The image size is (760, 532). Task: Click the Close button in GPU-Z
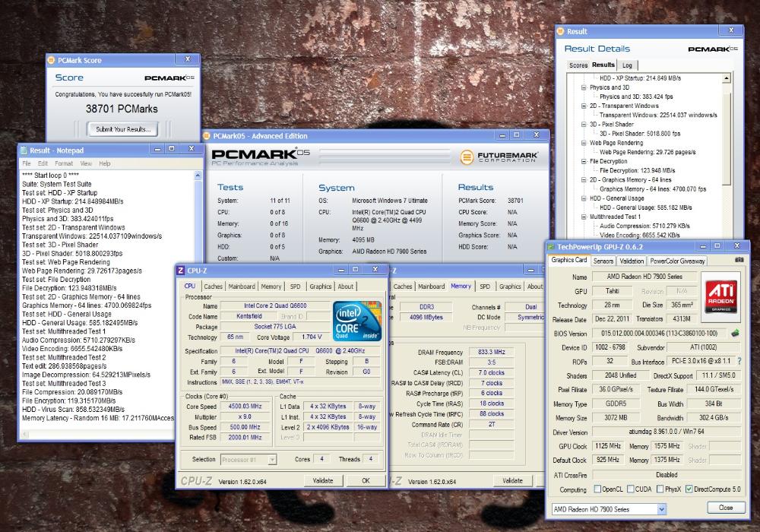click(726, 507)
